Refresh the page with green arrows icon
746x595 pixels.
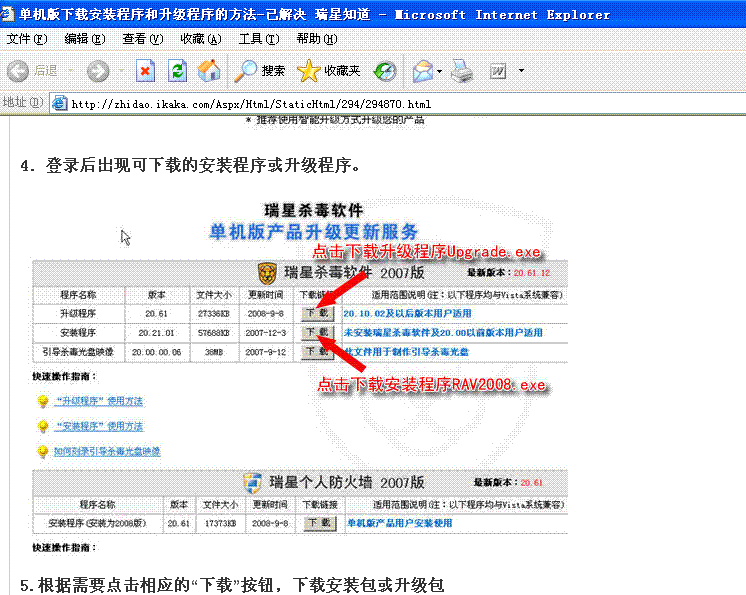(x=177, y=71)
